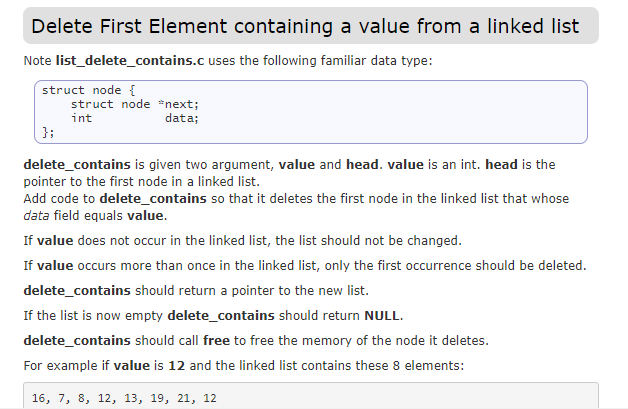
Task: Click the struct node code block
Action: (x=311, y=112)
